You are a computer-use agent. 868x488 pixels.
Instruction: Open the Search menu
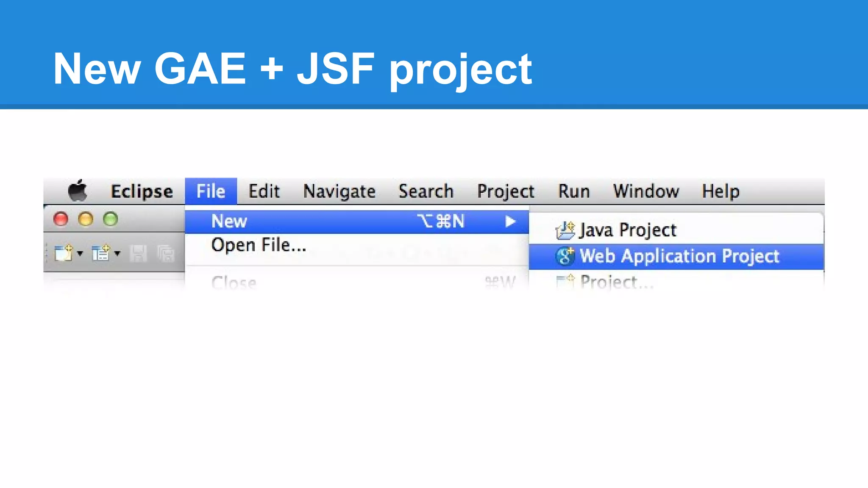426,191
